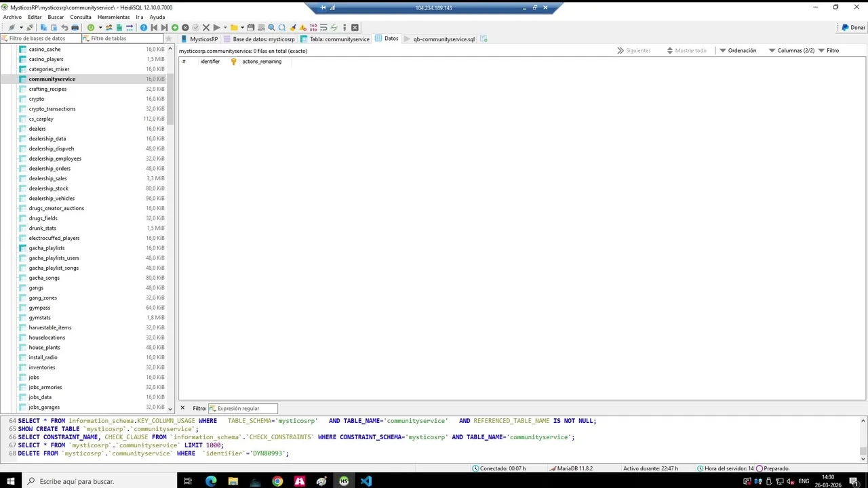Open the Archivo menu

(x=12, y=17)
